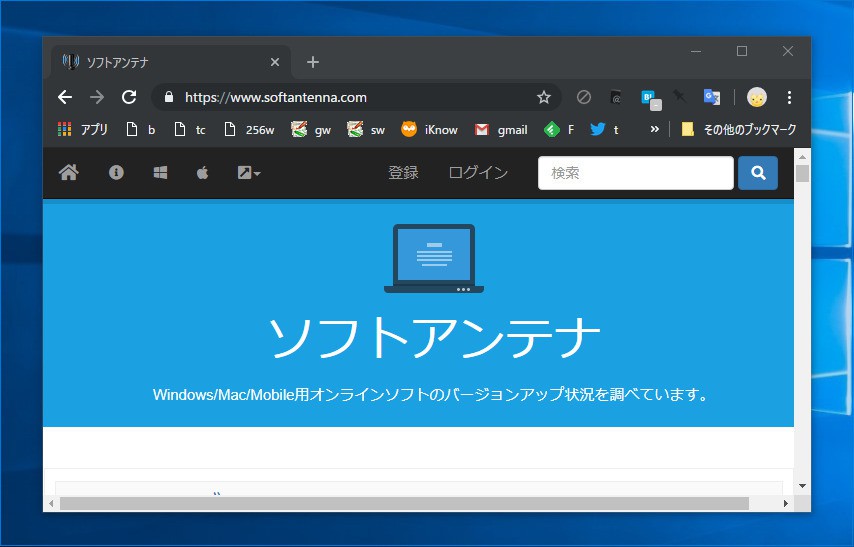The width and height of the screenshot is (854, 547).
Task: Bookmark this page with the star icon
Action: [544, 98]
